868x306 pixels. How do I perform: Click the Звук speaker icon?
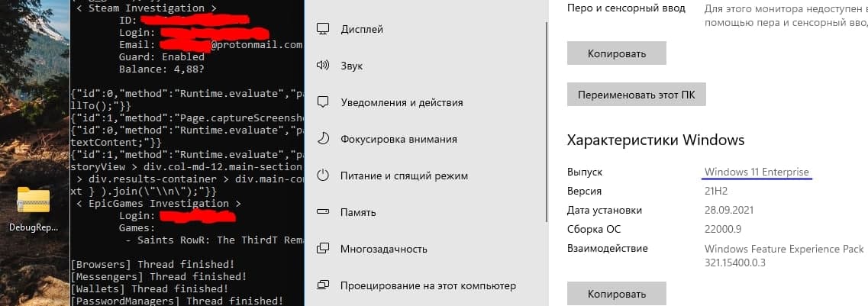[323, 66]
